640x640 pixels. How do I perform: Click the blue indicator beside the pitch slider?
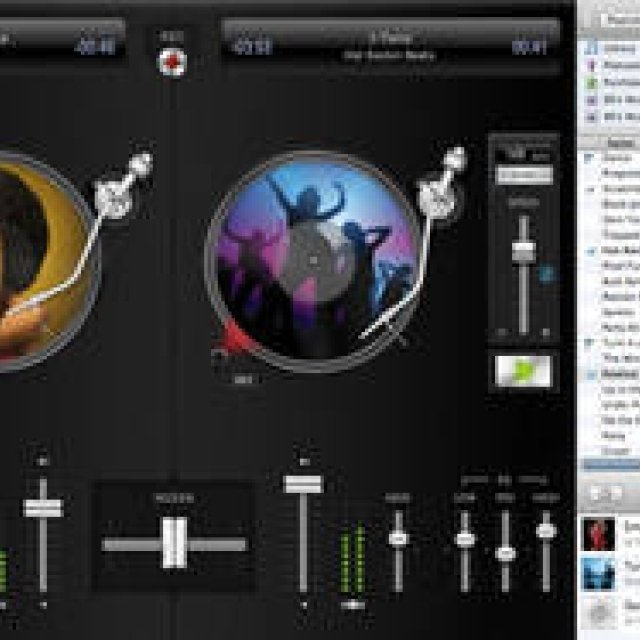pos(547,273)
